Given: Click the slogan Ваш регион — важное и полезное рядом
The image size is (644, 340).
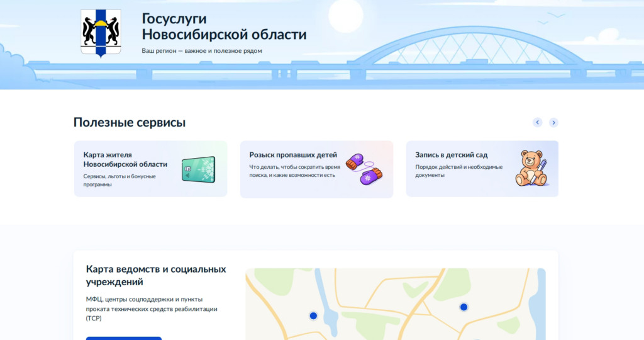Looking at the screenshot, I should tap(202, 51).
